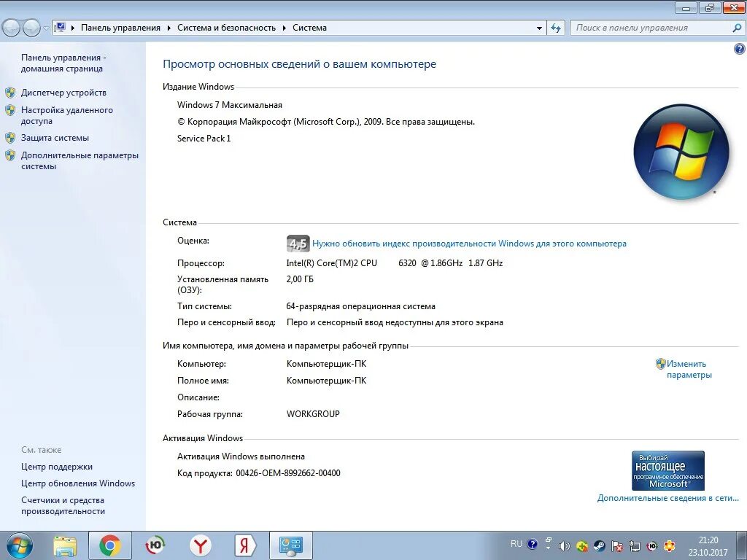
Task: Click the Ю icon in system tray
Action: pos(651,545)
